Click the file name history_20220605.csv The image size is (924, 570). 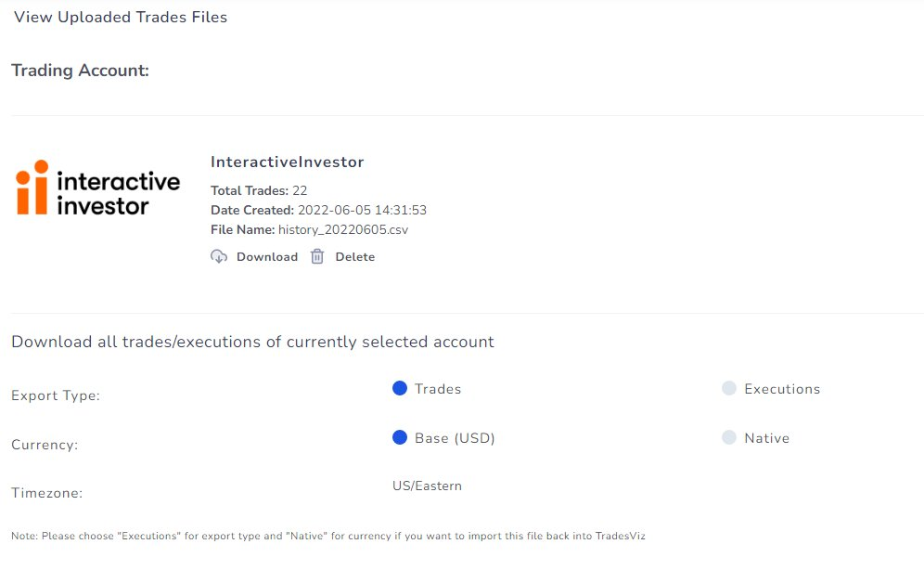click(343, 230)
